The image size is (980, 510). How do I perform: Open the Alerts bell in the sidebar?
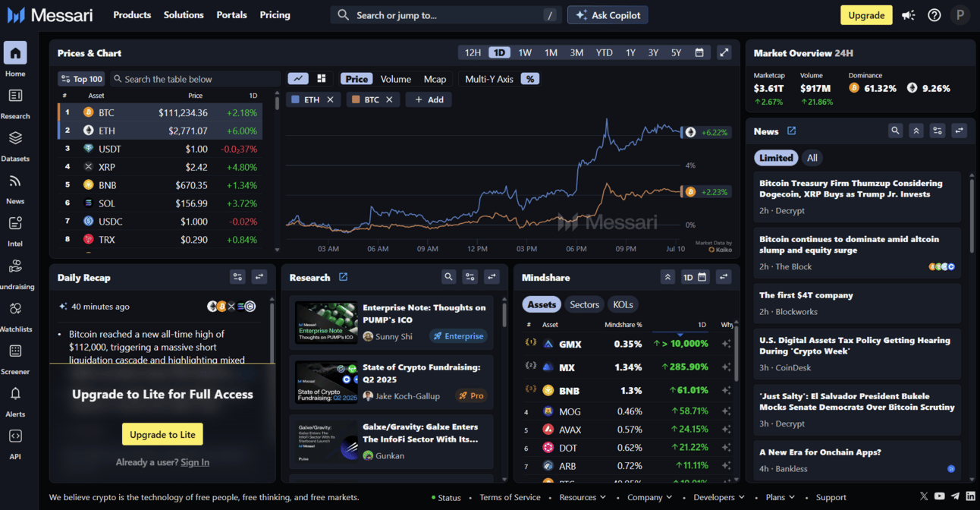click(x=15, y=394)
